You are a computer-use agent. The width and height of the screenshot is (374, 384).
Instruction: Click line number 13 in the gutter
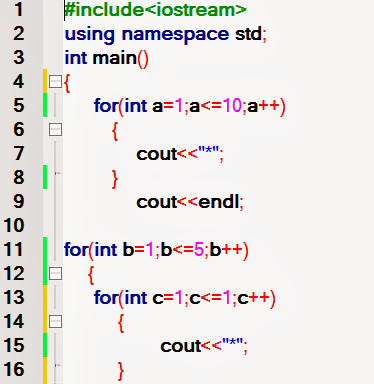coord(14,297)
